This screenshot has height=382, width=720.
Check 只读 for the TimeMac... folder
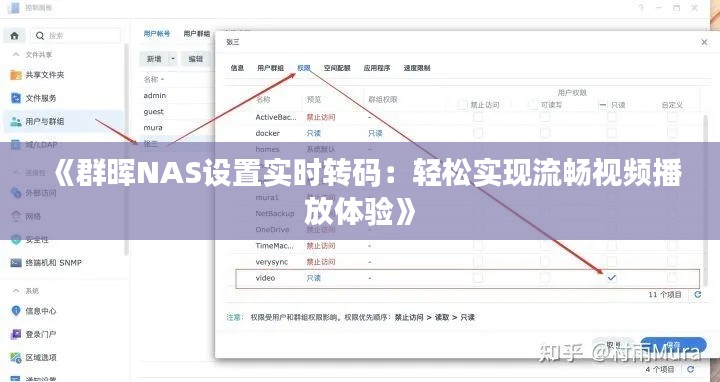click(612, 246)
